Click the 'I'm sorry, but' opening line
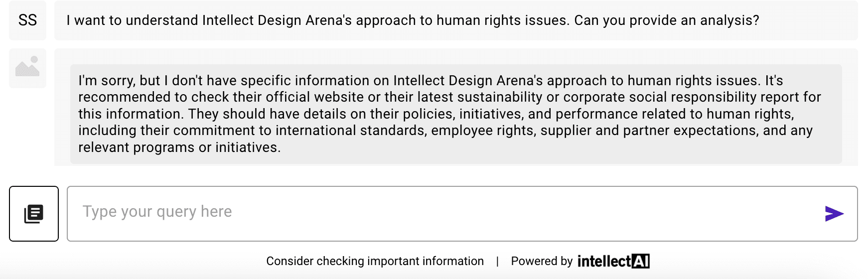The width and height of the screenshot is (868, 279). 119,81
